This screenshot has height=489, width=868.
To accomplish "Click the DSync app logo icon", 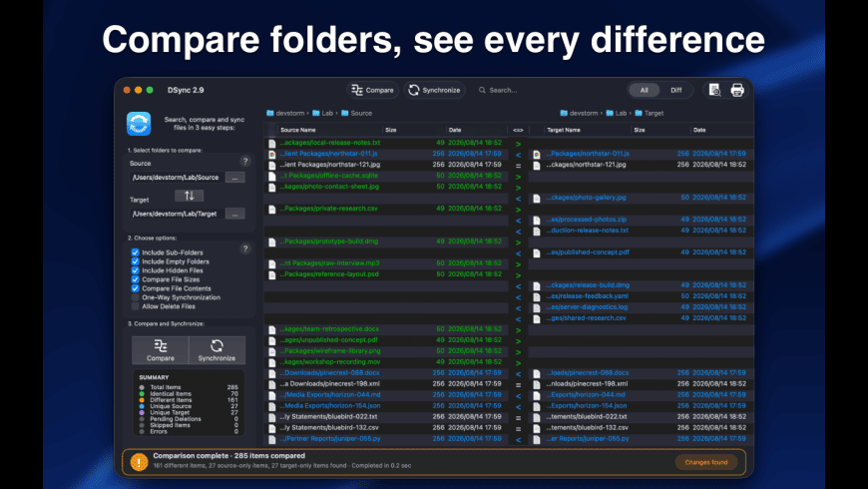I will click(x=139, y=124).
